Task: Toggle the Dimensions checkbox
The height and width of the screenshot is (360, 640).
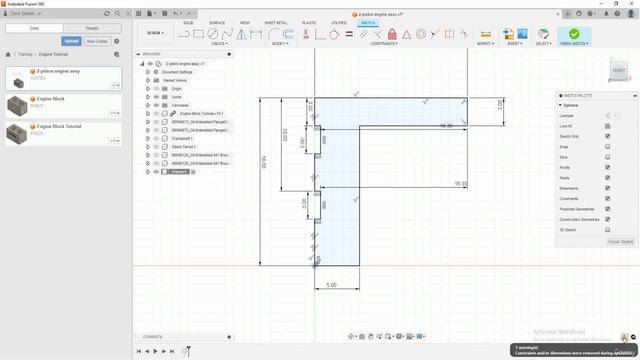Action: (x=607, y=188)
